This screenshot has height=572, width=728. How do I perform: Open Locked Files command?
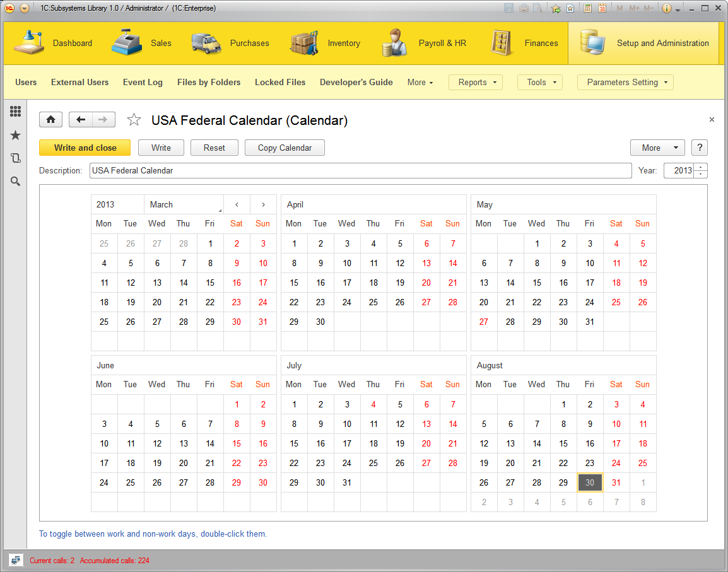pyautogui.click(x=280, y=82)
